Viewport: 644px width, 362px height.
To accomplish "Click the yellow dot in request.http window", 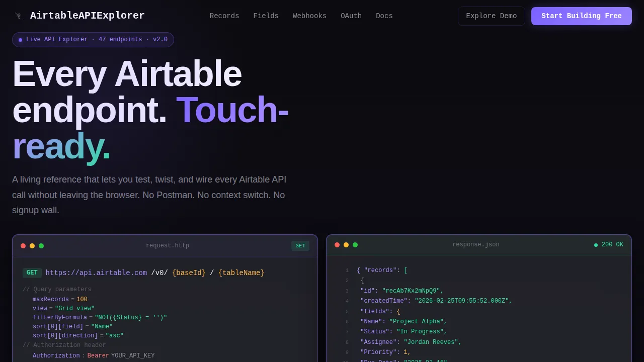I will 32,246.
